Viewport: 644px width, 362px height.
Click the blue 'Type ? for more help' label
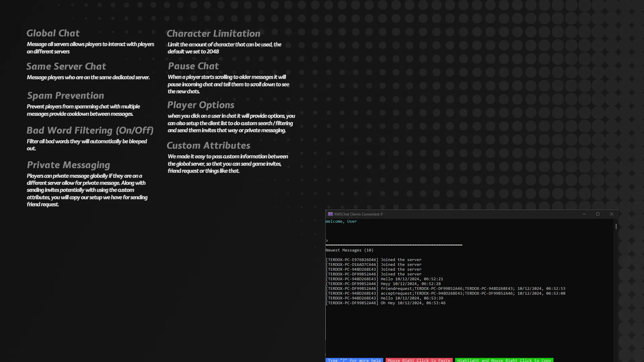tap(354, 360)
